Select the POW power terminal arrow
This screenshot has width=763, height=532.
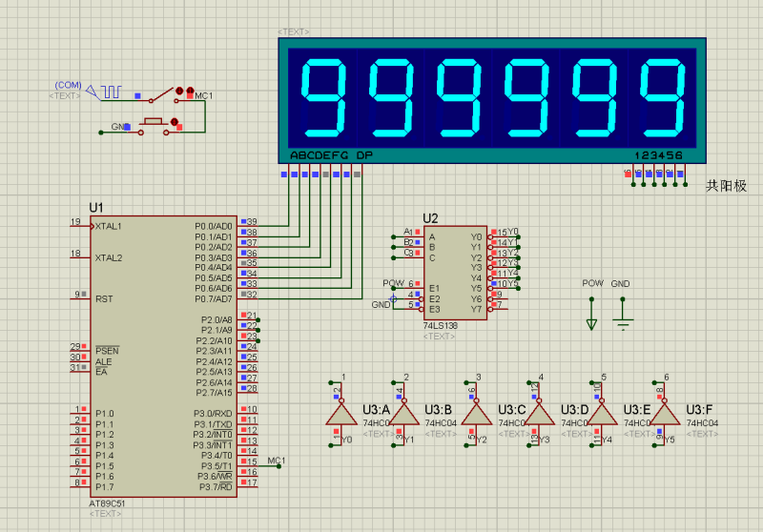tap(591, 314)
